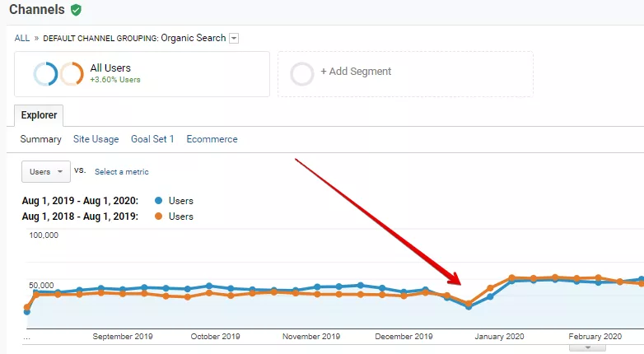
Task: Switch to the Explorer tab
Action: [x=39, y=115]
